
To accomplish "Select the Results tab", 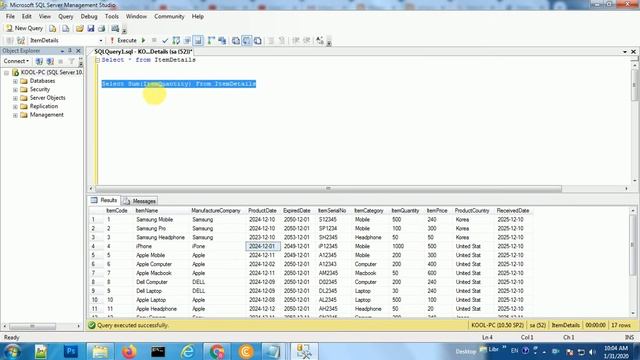I will click(104, 200).
